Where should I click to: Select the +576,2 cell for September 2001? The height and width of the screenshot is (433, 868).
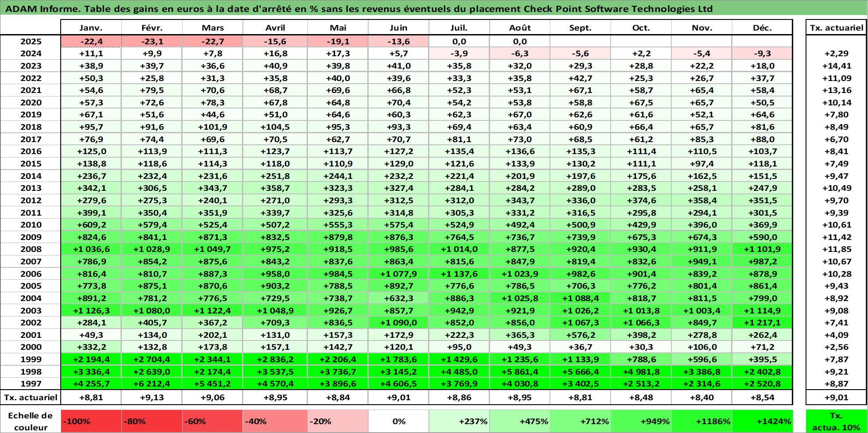pyautogui.click(x=580, y=335)
